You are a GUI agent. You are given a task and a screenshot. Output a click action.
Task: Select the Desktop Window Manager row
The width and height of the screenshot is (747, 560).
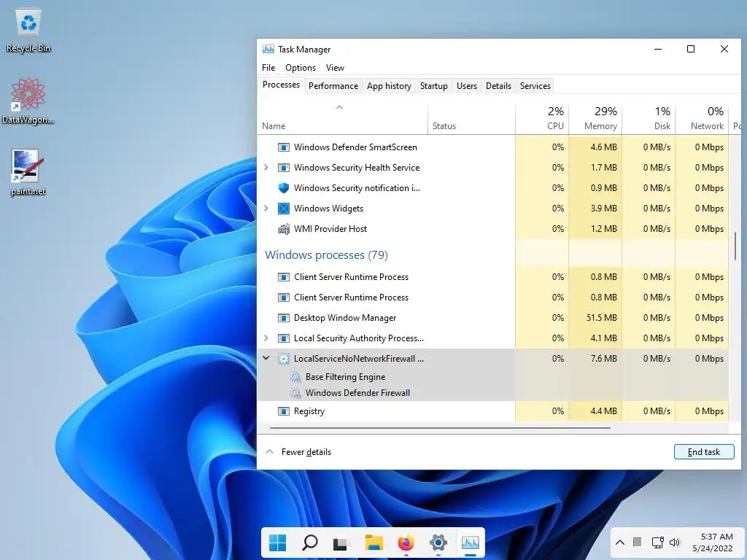pos(493,318)
